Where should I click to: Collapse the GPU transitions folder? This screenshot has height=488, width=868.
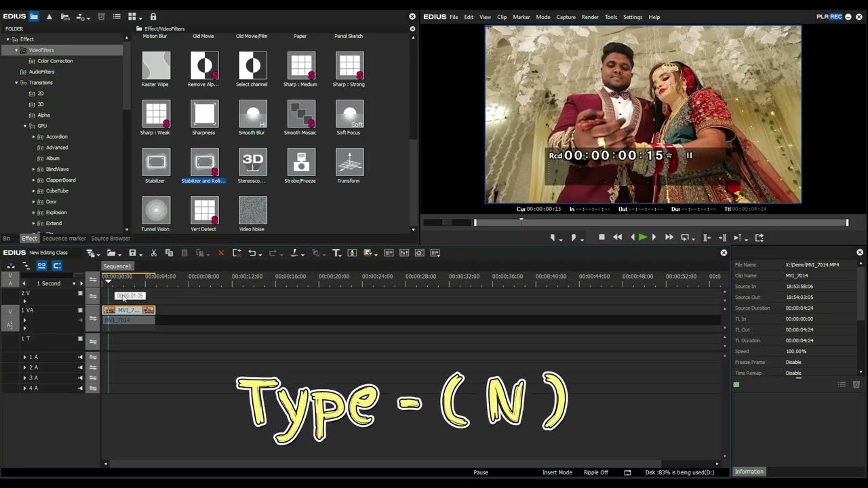pos(26,126)
